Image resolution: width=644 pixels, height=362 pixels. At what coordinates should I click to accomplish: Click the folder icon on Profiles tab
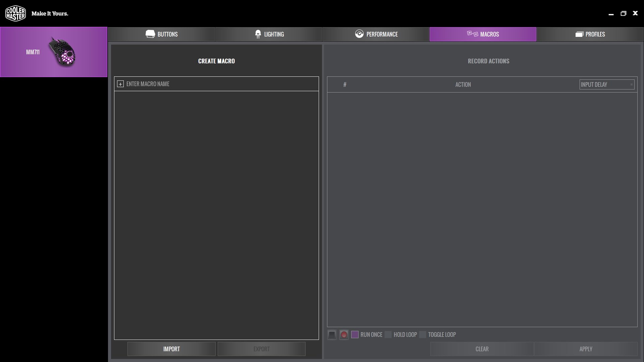coord(579,34)
